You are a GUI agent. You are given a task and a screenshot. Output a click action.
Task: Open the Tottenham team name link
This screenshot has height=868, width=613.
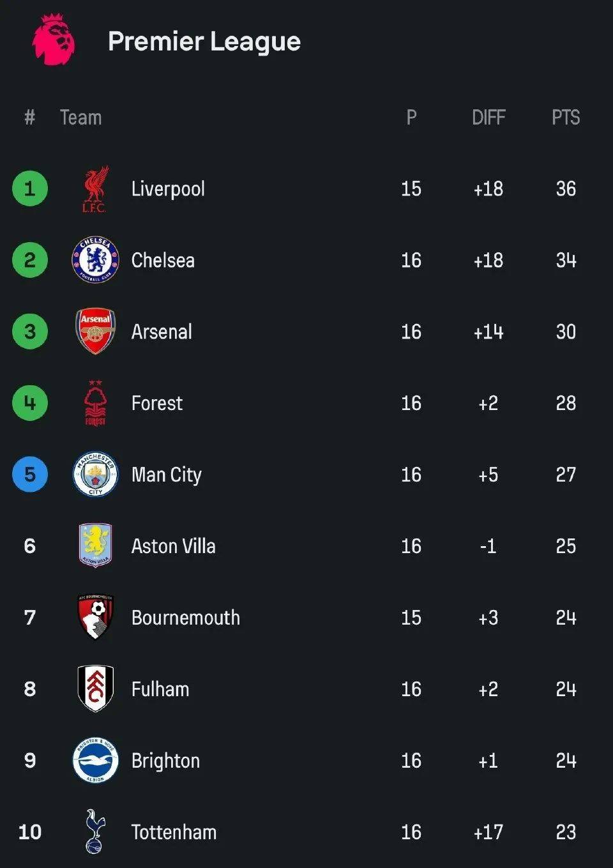pyautogui.click(x=174, y=832)
